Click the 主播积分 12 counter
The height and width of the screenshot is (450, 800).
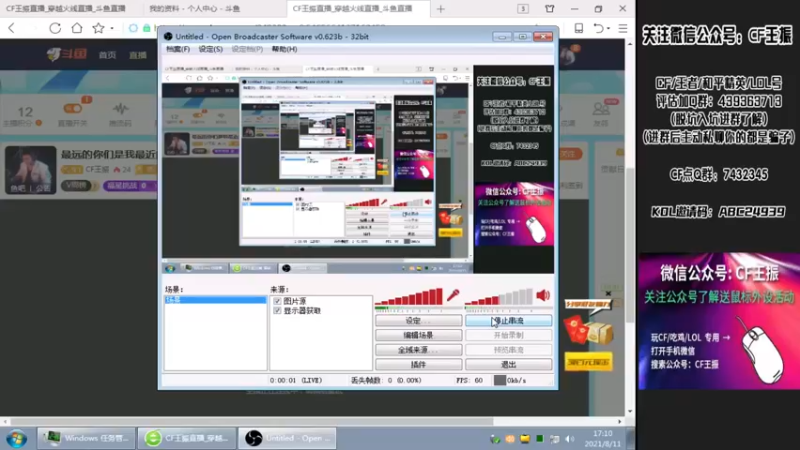pos(23,115)
